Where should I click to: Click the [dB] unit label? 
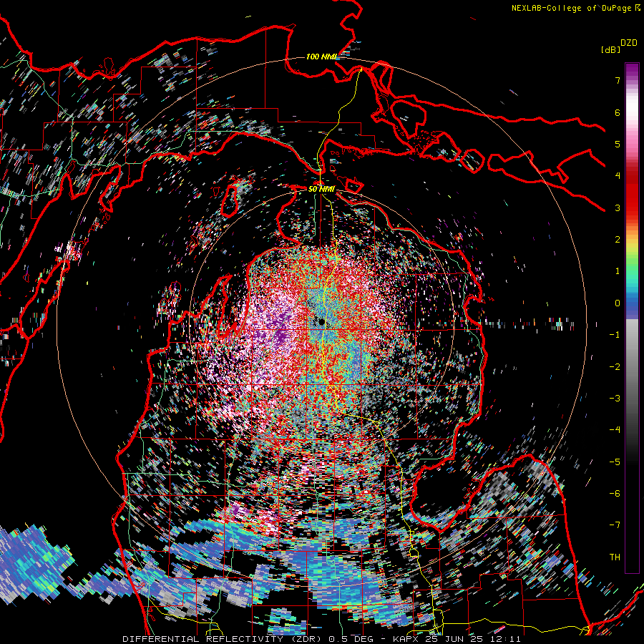pyautogui.click(x=611, y=49)
